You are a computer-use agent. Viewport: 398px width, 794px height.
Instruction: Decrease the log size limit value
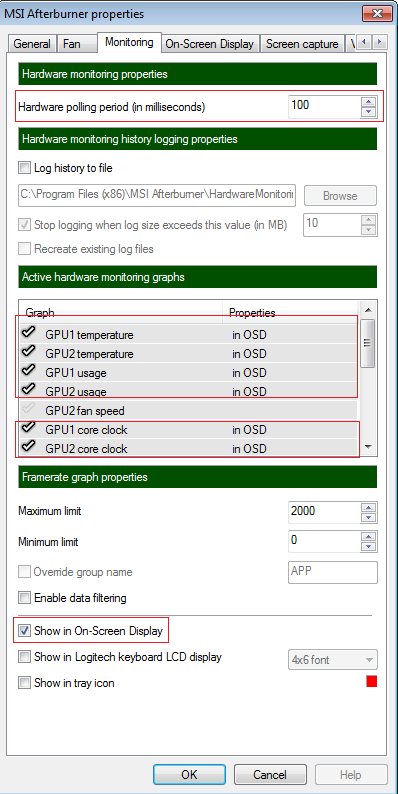coord(369,229)
